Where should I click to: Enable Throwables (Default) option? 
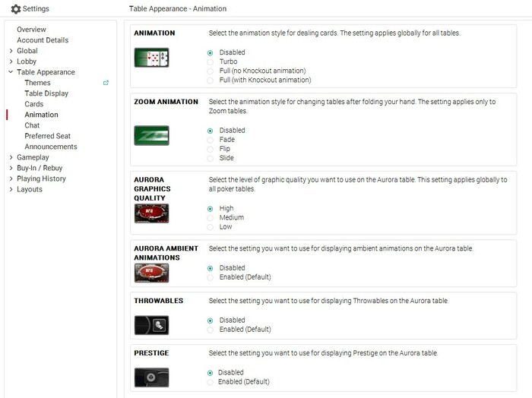(211, 330)
